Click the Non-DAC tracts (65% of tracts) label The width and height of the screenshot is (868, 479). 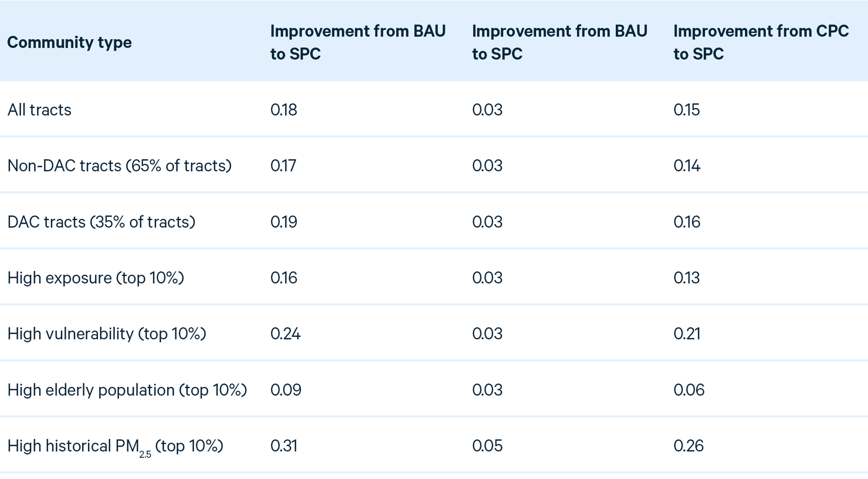click(x=120, y=166)
